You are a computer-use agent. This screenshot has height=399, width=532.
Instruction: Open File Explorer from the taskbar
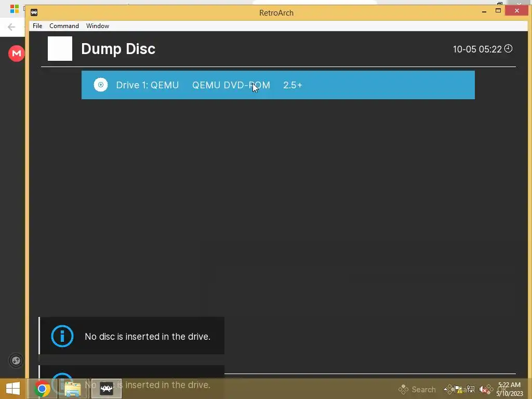point(72,389)
